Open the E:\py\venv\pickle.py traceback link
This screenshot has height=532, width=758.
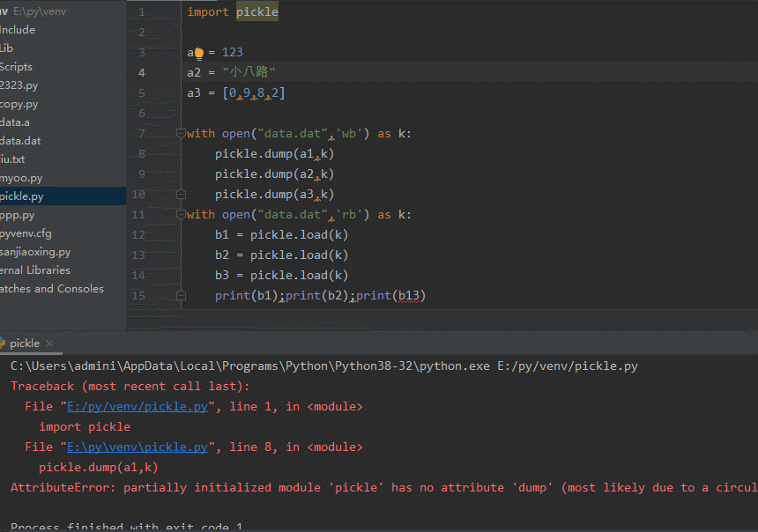137,447
